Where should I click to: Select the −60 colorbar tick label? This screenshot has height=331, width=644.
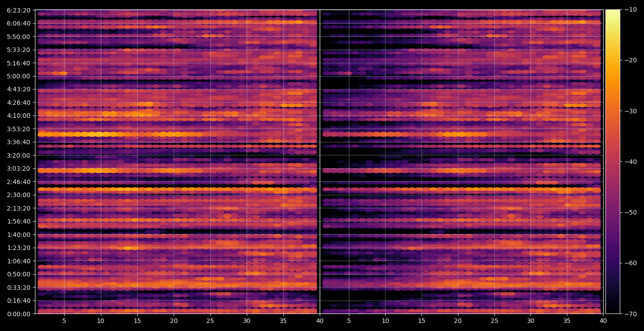630,263
